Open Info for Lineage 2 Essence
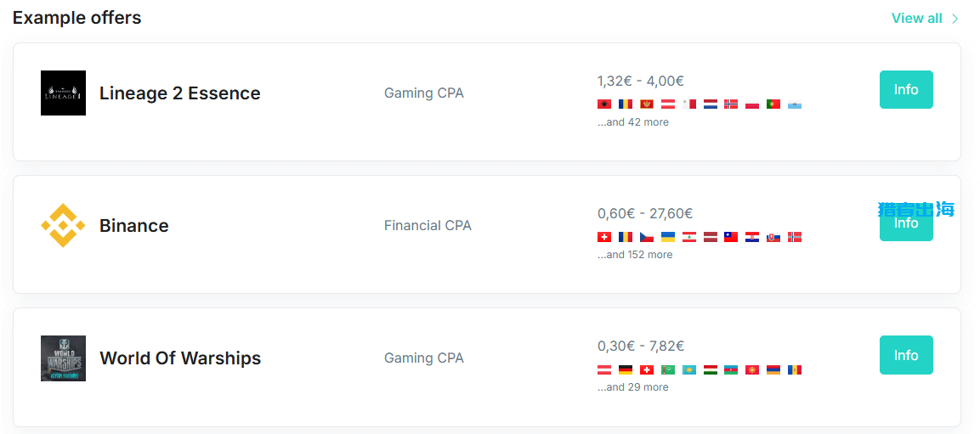 (x=906, y=90)
